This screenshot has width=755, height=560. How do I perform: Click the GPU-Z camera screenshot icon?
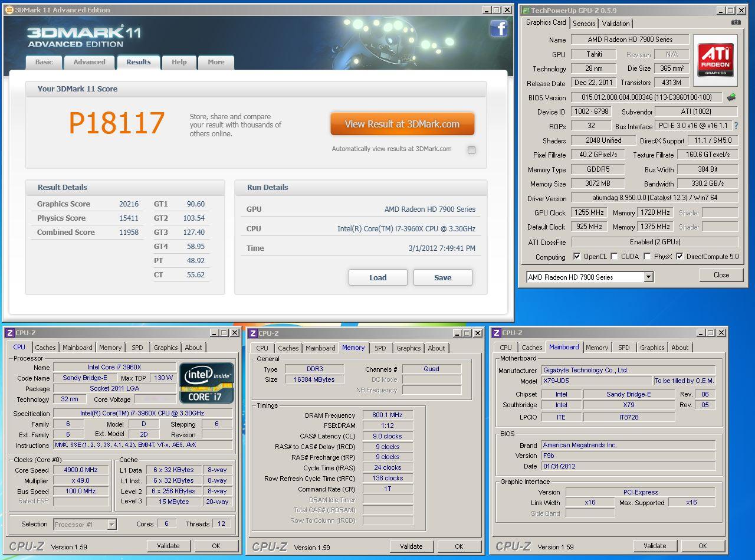pyautogui.click(x=736, y=22)
